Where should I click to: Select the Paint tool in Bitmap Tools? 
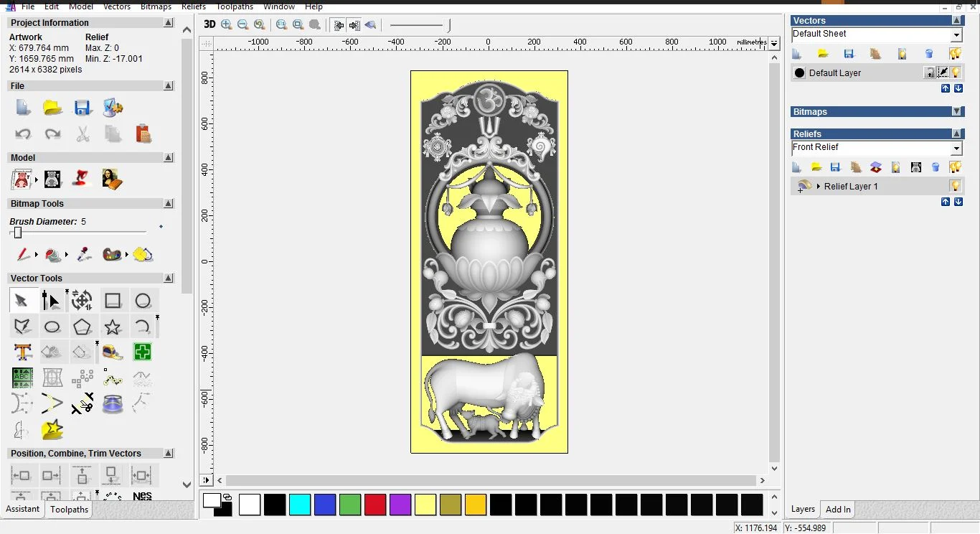(x=23, y=255)
